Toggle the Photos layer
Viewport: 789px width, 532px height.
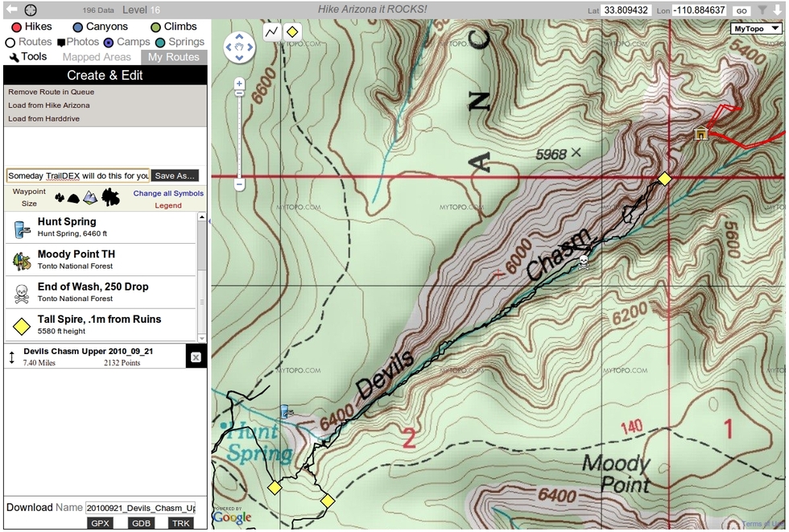pyautogui.click(x=78, y=42)
